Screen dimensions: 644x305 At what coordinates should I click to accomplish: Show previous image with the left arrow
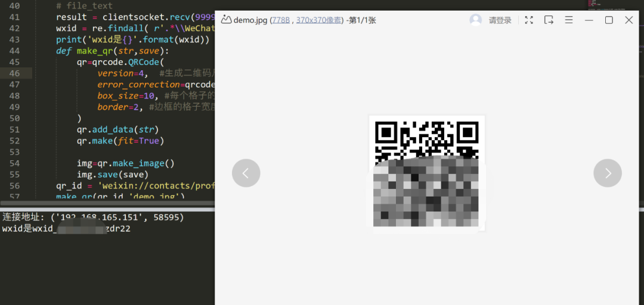coord(246,173)
